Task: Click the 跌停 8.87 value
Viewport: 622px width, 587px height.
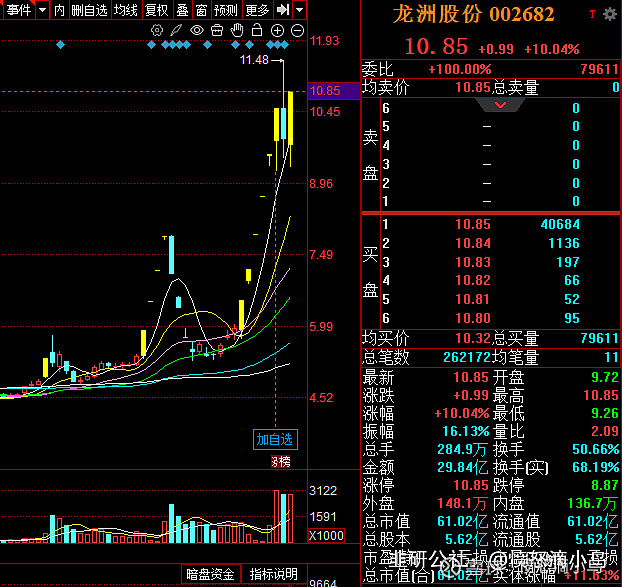Action: pos(605,485)
